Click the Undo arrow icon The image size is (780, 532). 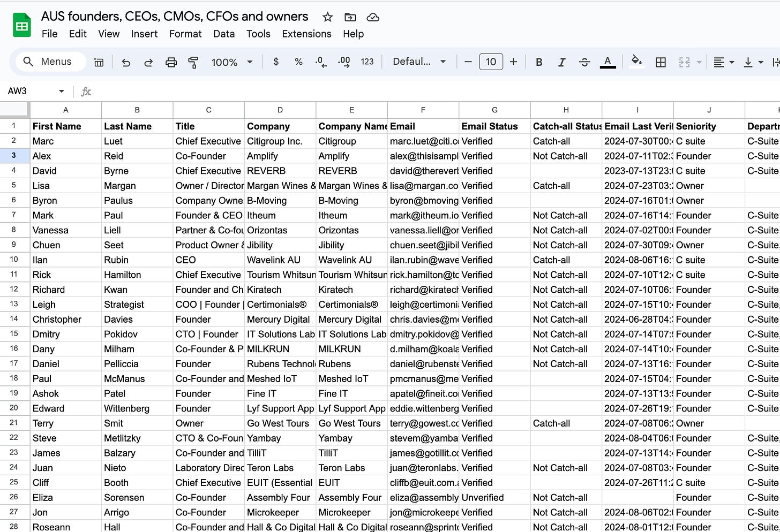(126, 62)
